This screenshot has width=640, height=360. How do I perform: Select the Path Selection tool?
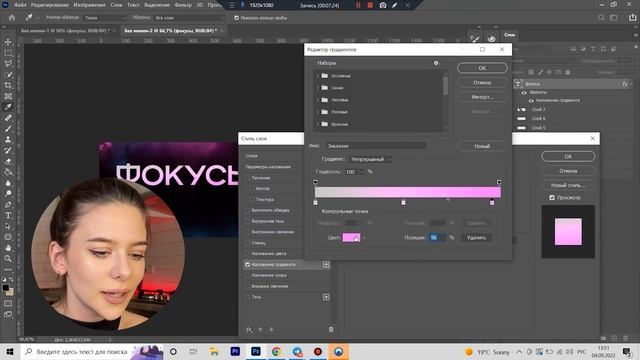tap(8, 226)
